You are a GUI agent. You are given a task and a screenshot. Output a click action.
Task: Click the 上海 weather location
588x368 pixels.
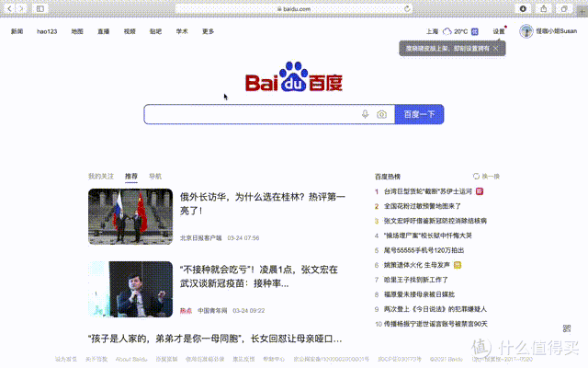tap(432, 31)
